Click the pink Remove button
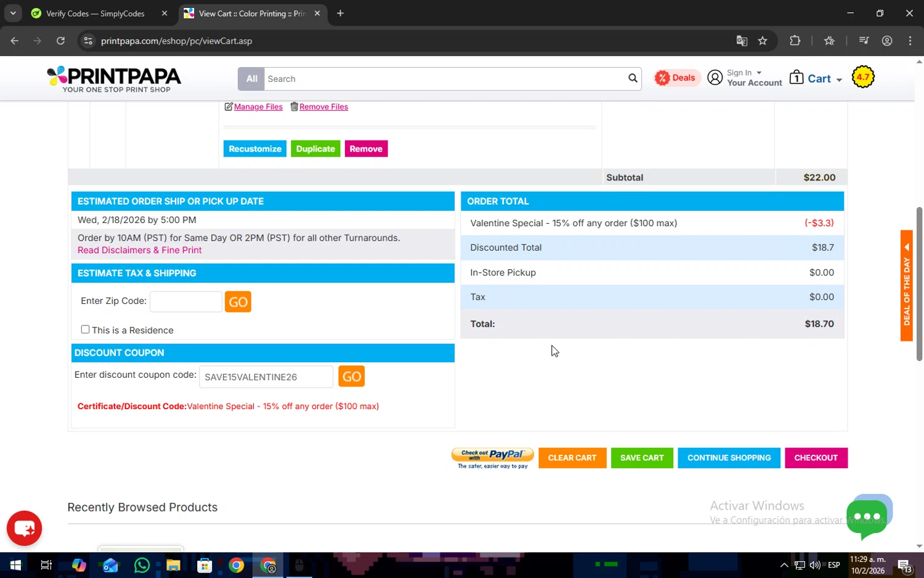Viewport: 924px width, 578px height. point(366,149)
